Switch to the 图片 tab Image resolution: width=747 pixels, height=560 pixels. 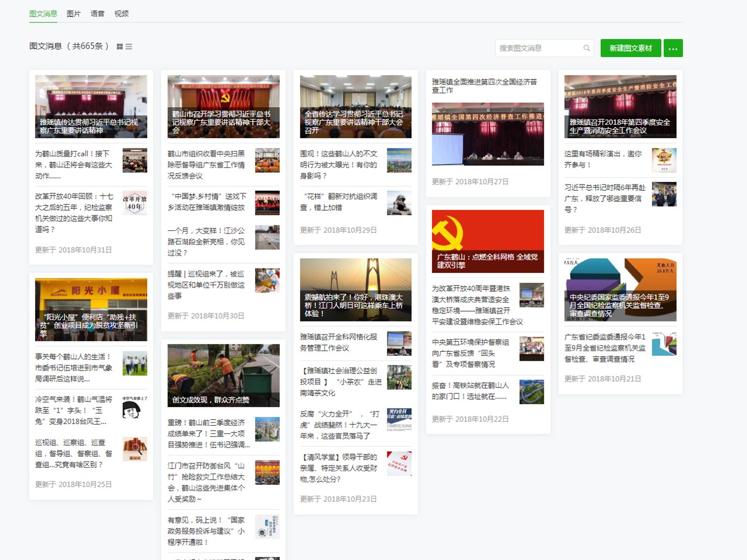point(73,13)
